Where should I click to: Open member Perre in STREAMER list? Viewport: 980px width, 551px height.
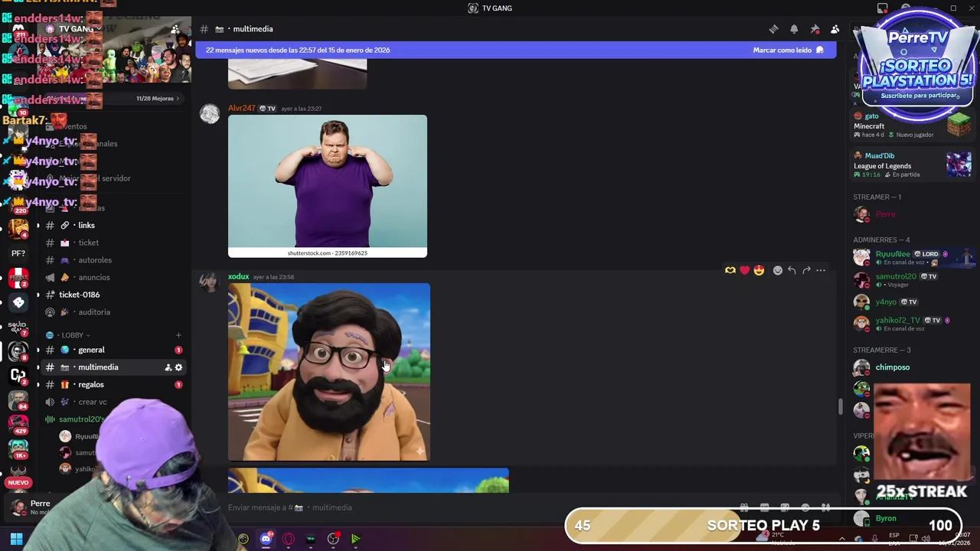[913, 214]
